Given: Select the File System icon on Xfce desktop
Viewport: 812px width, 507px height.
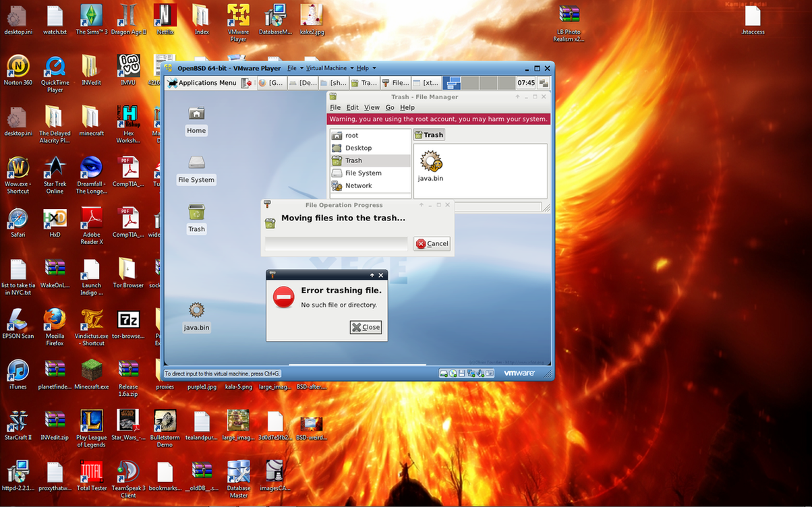Looking at the screenshot, I should click(x=196, y=170).
